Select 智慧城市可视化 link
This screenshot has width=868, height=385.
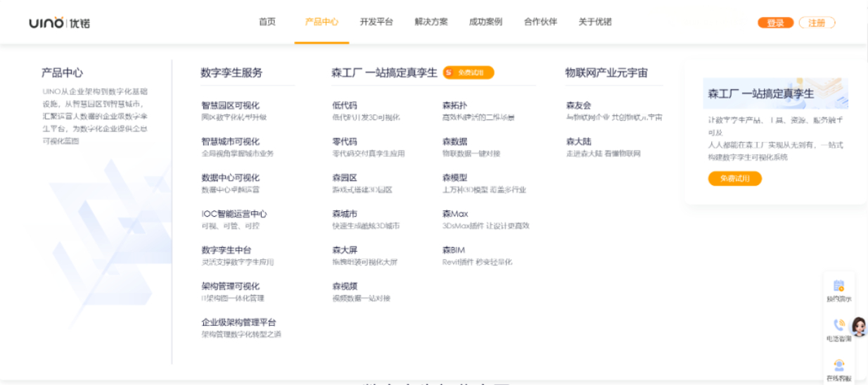[x=230, y=141]
